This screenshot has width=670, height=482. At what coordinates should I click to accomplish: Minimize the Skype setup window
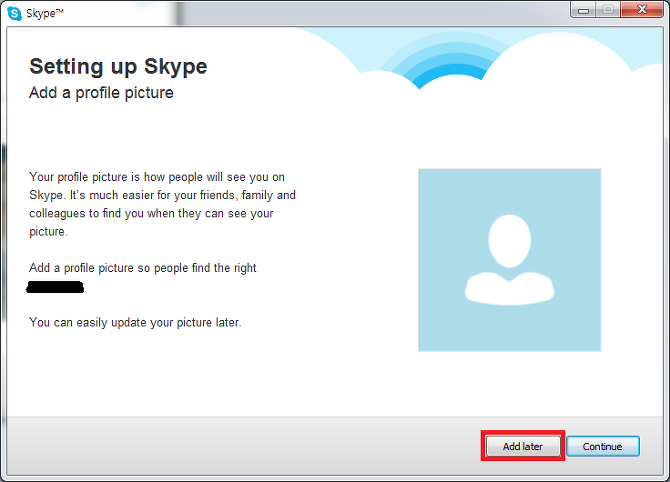pyautogui.click(x=583, y=9)
